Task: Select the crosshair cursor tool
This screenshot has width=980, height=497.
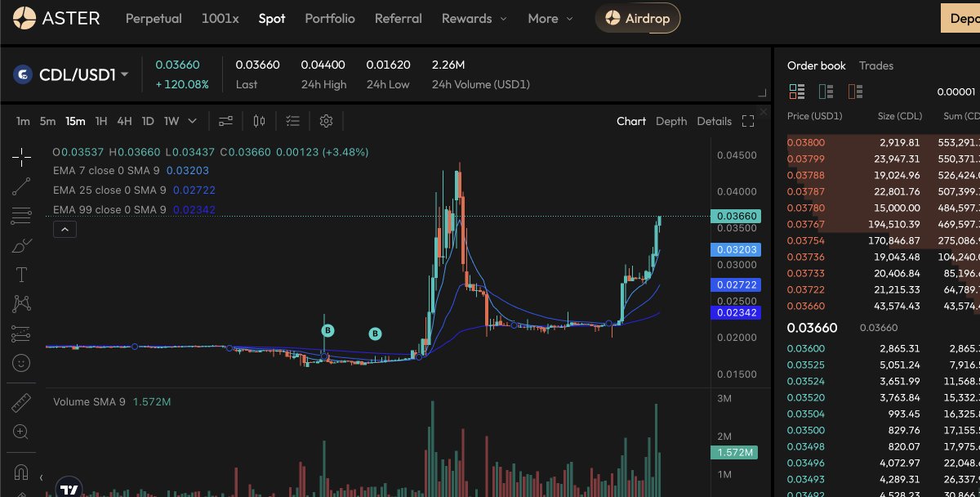Action: pos(22,157)
